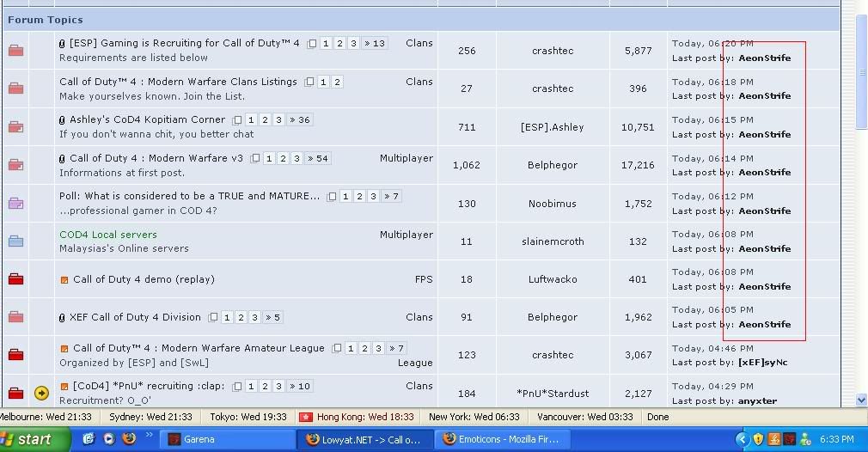
Task: Click the purple poll folder icon
Action: (15, 204)
